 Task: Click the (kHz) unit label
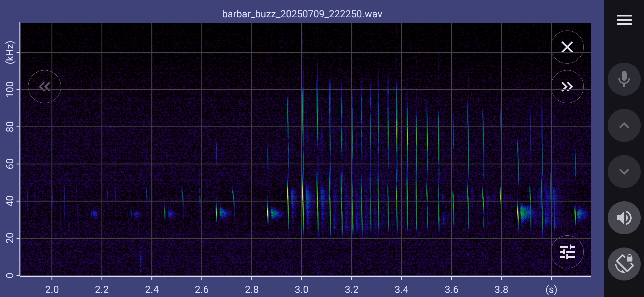10,52
